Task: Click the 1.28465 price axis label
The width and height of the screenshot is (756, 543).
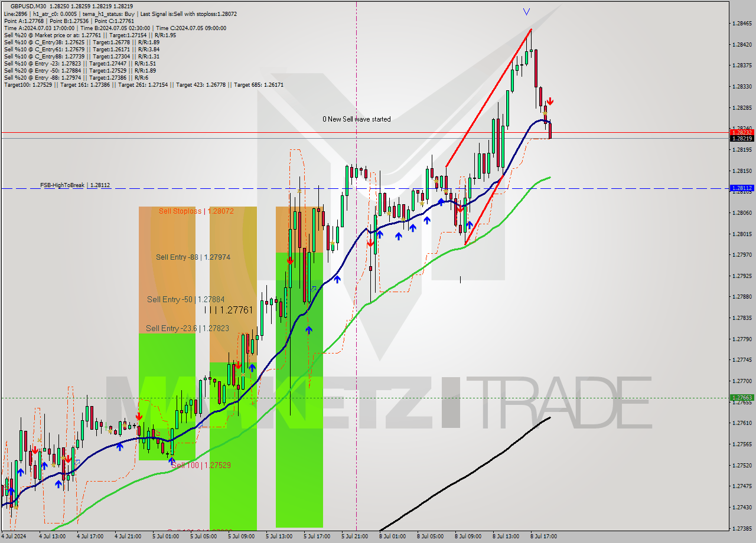Action: (742, 24)
